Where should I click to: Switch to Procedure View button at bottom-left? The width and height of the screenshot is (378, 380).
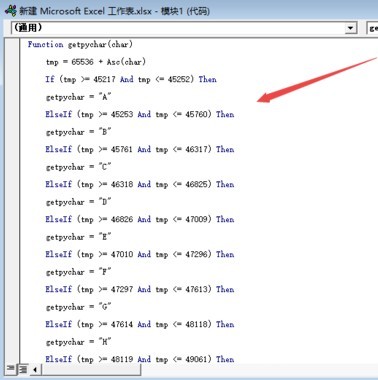click(10, 369)
